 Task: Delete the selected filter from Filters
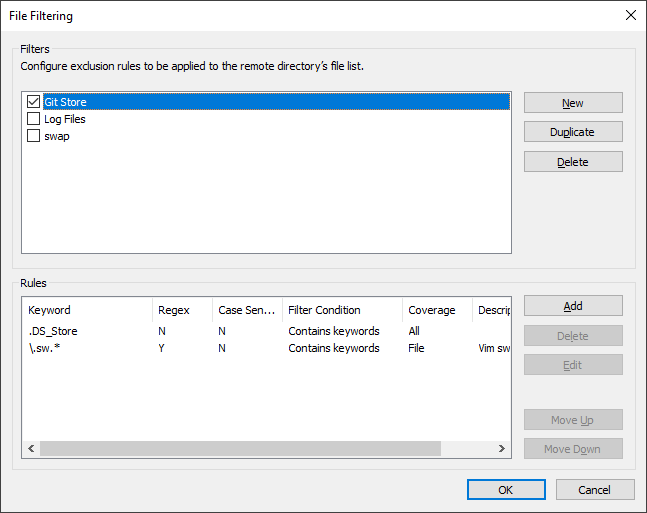point(573,162)
